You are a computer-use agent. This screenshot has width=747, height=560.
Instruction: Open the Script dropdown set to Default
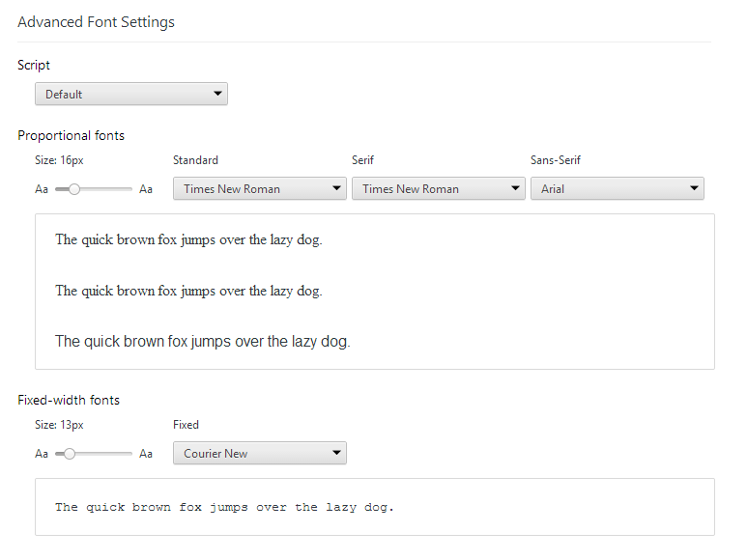[x=130, y=94]
